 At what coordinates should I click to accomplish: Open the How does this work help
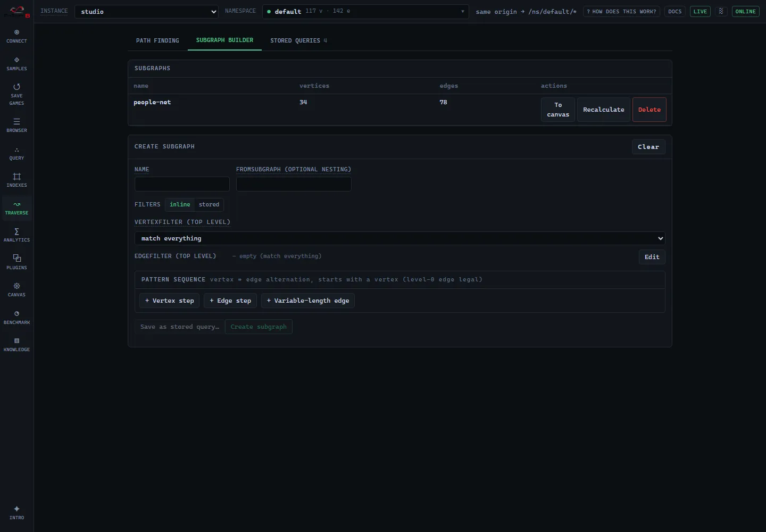[x=621, y=11]
